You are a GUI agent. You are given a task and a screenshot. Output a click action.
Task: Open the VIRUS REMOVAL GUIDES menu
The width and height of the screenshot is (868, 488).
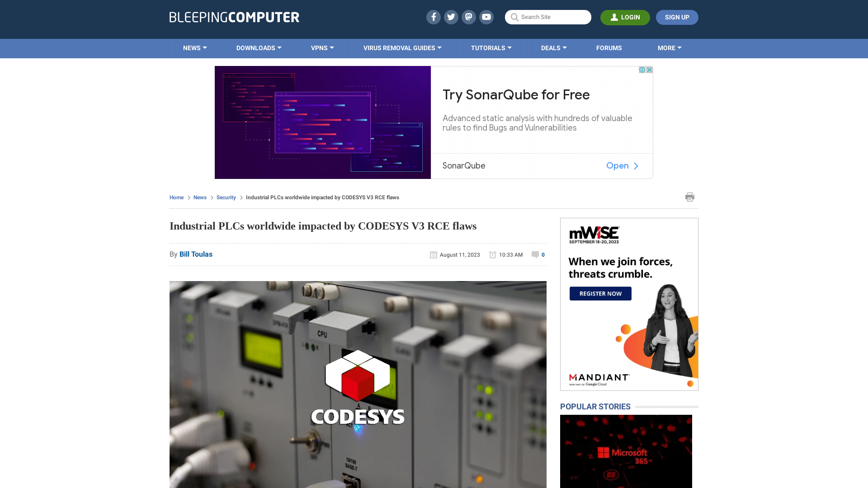[x=402, y=47]
